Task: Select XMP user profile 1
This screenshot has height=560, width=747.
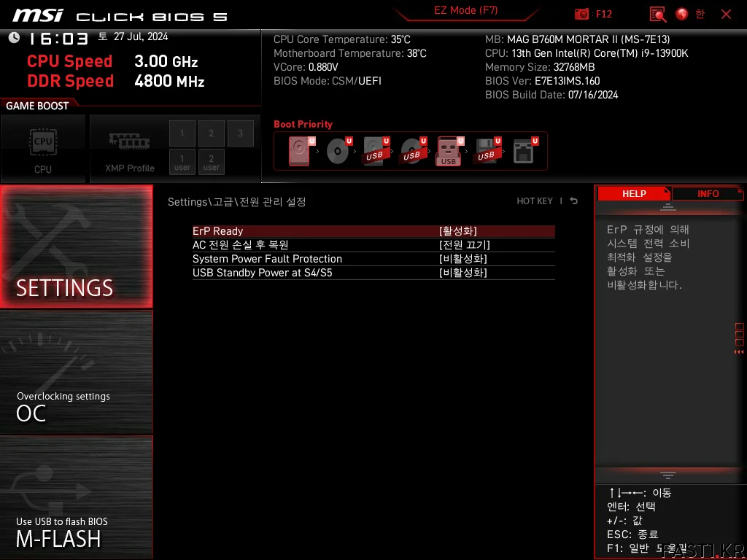Action: click(x=182, y=162)
